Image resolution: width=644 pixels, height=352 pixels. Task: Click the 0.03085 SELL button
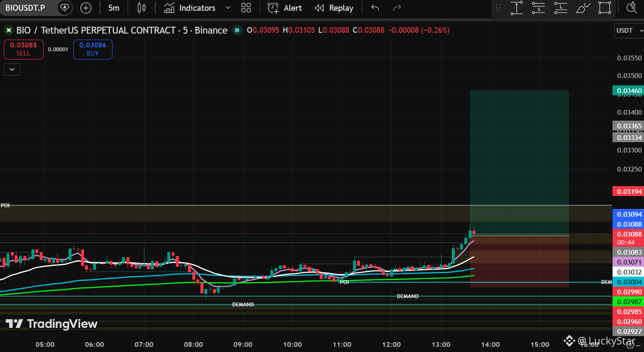pyautogui.click(x=24, y=49)
